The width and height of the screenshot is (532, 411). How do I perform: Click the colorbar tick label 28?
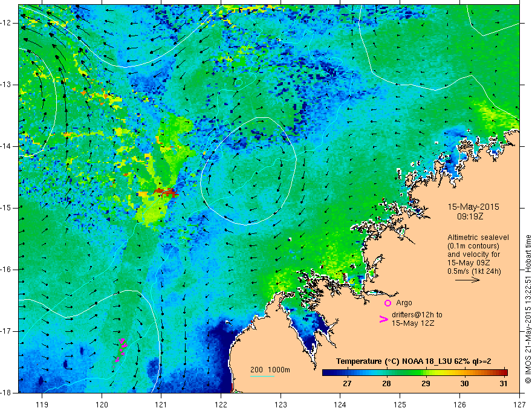point(386,384)
